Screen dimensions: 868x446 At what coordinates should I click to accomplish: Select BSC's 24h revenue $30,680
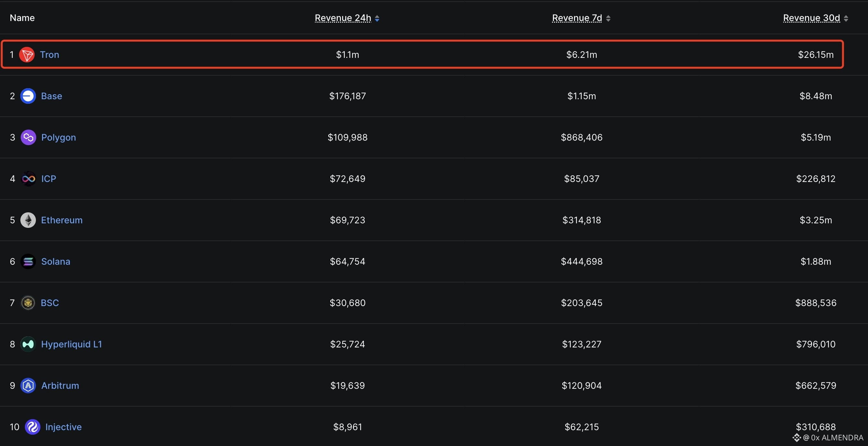coord(347,303)
